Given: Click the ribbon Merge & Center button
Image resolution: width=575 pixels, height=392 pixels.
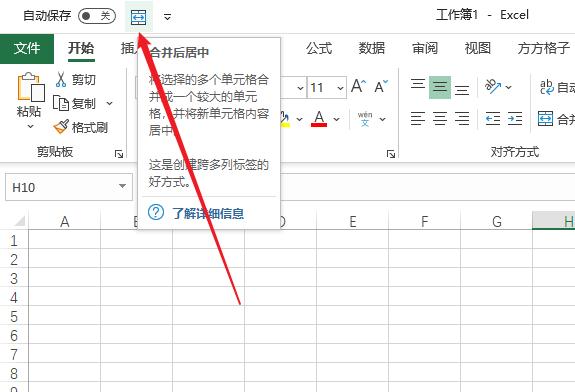Looking at the screenshot, I should (556, 119).
